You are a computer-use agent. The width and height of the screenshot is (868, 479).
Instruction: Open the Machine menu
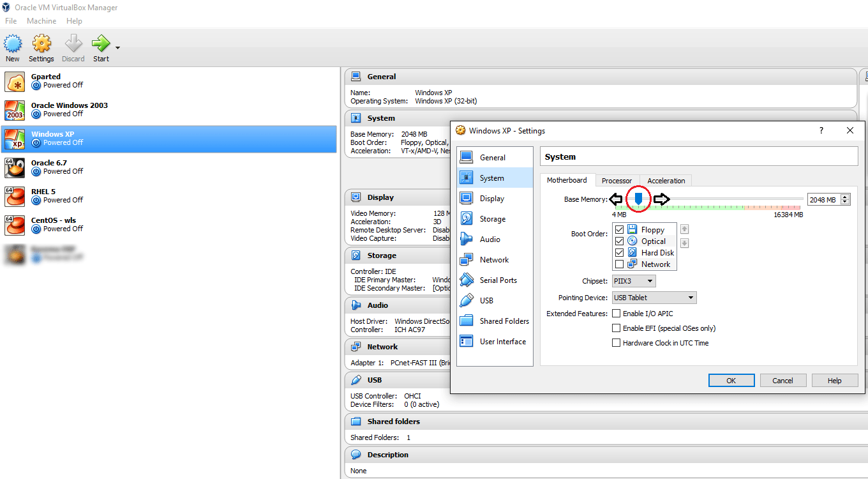coord(41,21)
